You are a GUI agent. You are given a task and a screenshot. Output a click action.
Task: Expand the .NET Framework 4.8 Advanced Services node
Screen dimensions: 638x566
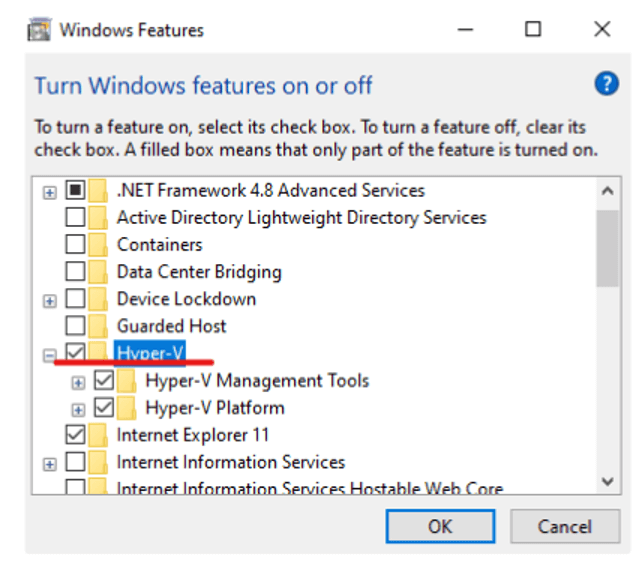(50, 191)
